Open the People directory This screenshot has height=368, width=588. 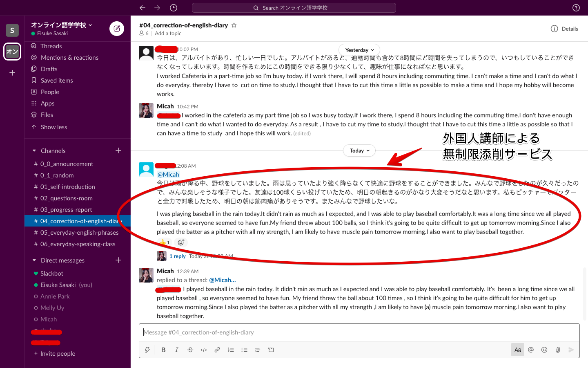coord(50,92)
